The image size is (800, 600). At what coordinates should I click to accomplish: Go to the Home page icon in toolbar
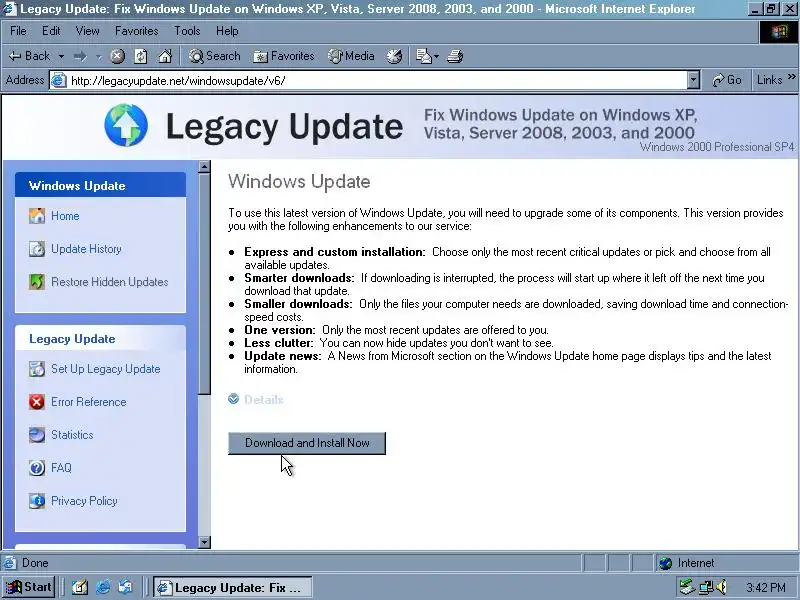(165, 56)
